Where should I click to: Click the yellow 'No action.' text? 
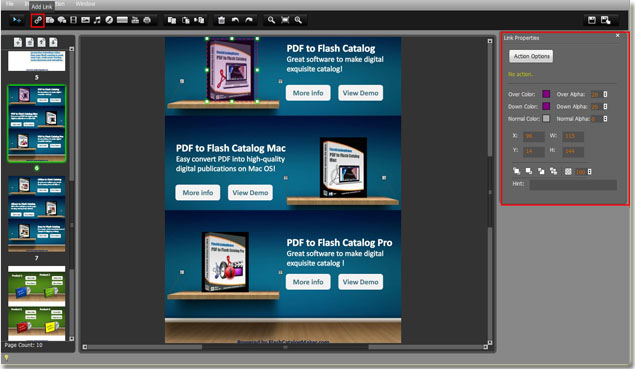pyautogui.click(x=520, y=74)
